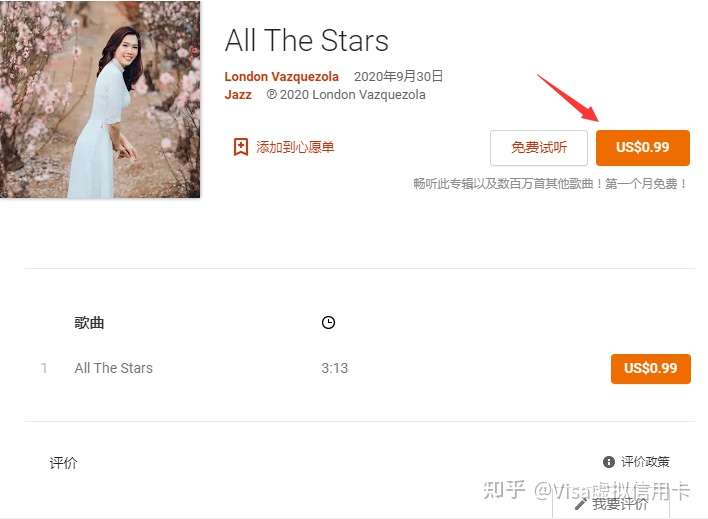Click 我要评价 to write a review
Screen dimensions: 708x519
click(x=620, y=504)
